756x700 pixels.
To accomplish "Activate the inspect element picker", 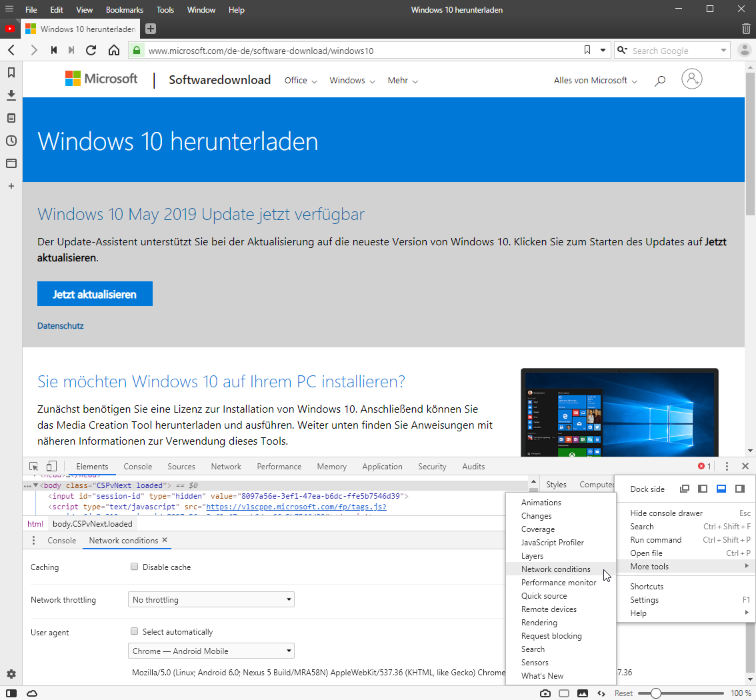I will point(34,466).
